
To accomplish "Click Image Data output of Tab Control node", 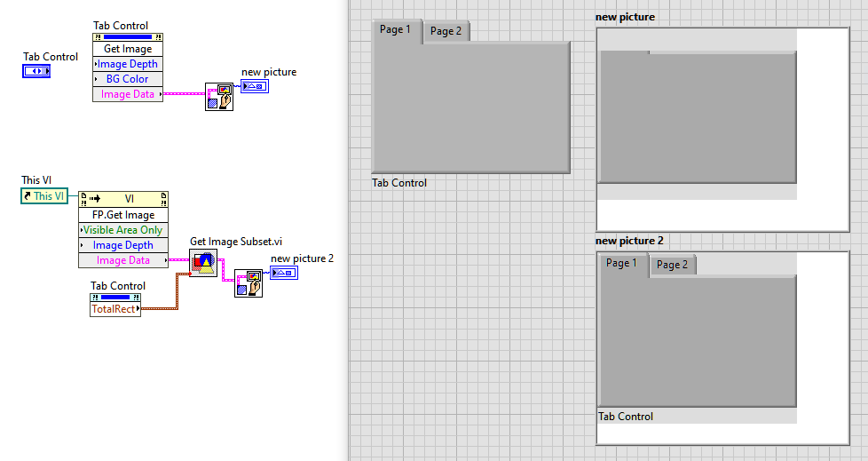I will (128, 94).
